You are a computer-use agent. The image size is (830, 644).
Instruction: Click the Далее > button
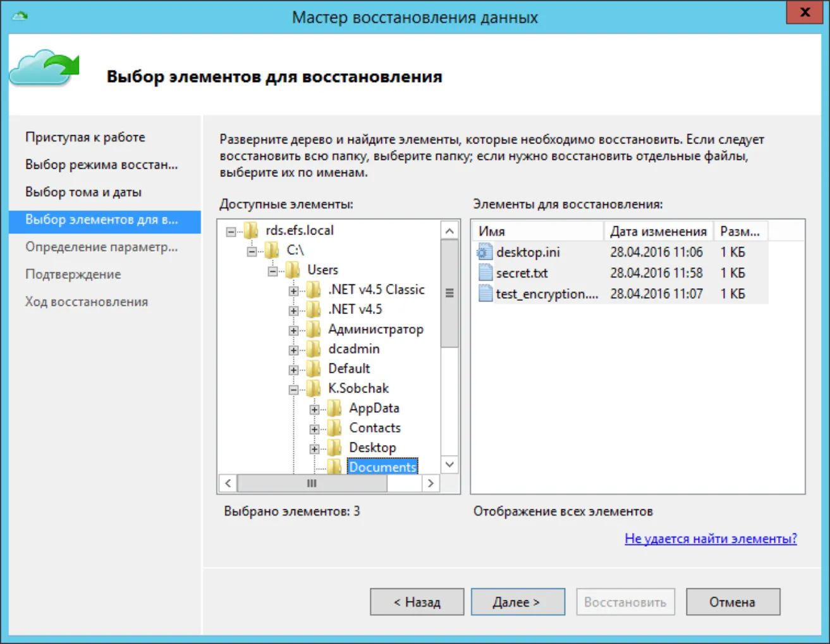[x=518, y=602]
